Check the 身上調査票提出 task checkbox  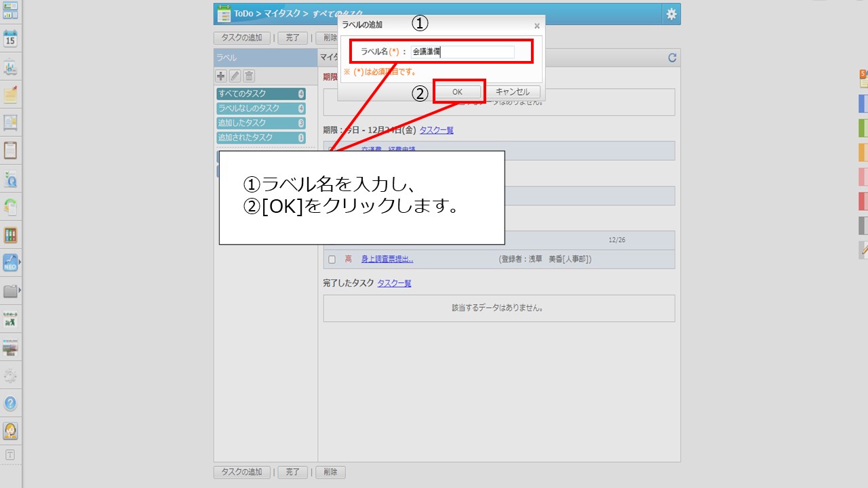[332, 259]
